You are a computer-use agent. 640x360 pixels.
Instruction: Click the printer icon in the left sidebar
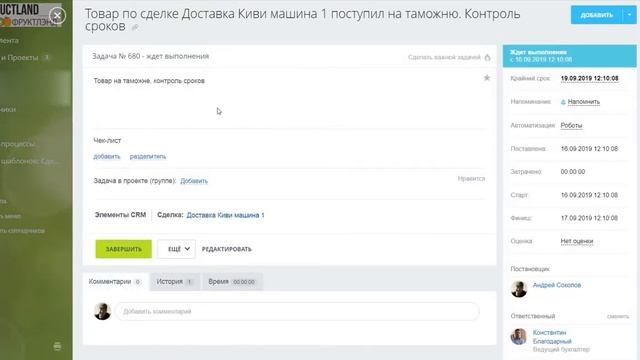coord(57,347)
